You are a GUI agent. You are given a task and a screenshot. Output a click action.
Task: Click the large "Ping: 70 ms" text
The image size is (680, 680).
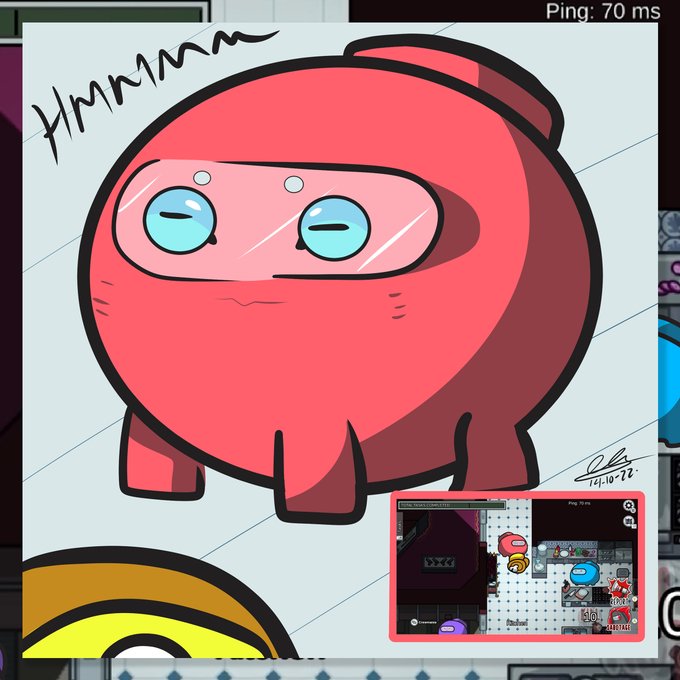click(x=603, y=11)
